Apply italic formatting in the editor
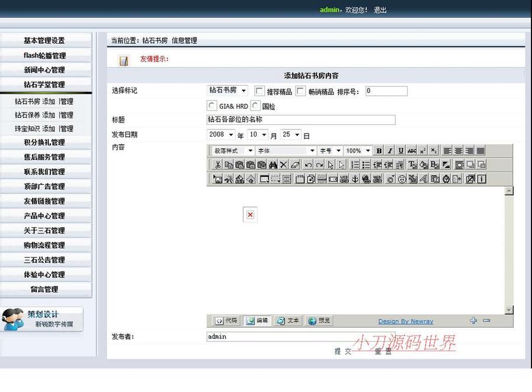Screen dimensions: 532x392 390,151
